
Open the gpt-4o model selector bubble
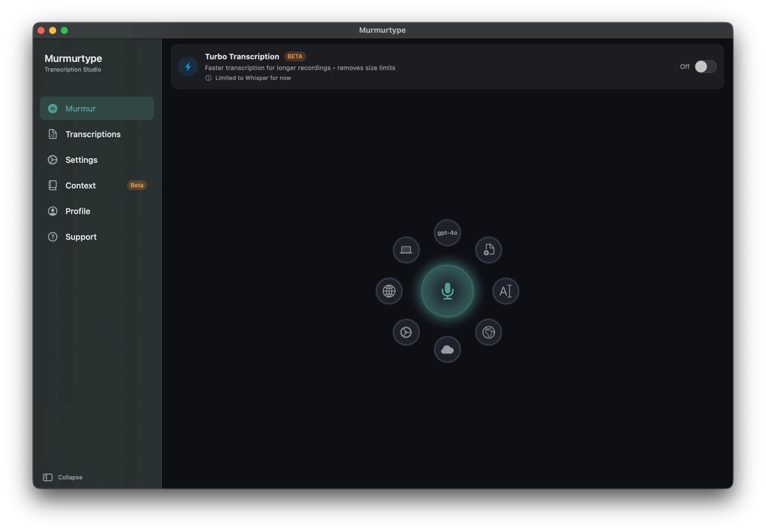coord(447,233)
